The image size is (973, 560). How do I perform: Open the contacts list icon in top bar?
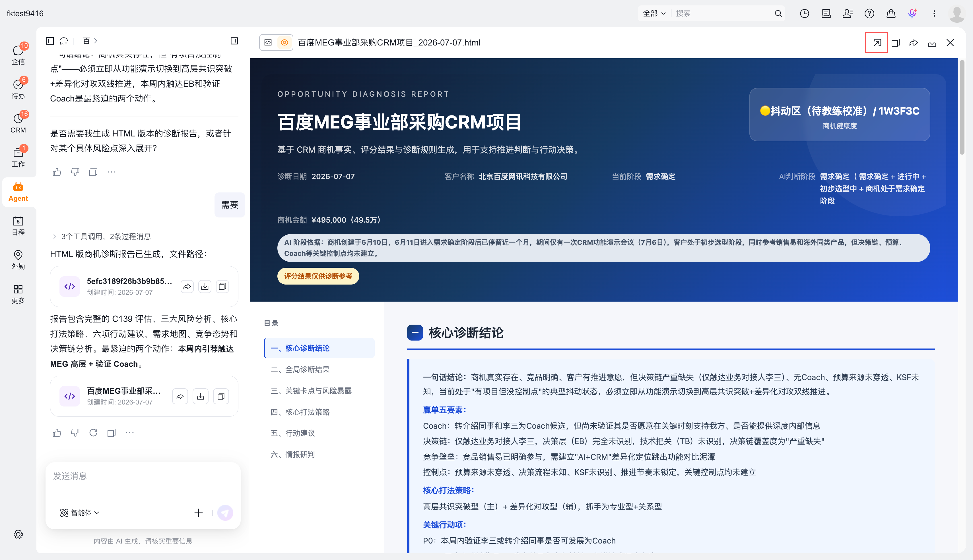(848, 13)
